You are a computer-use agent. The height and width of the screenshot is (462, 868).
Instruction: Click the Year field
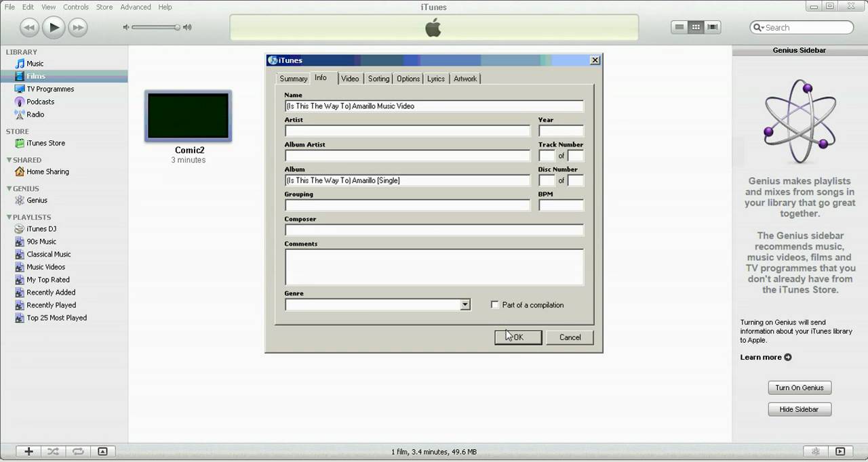pos(561,131)
